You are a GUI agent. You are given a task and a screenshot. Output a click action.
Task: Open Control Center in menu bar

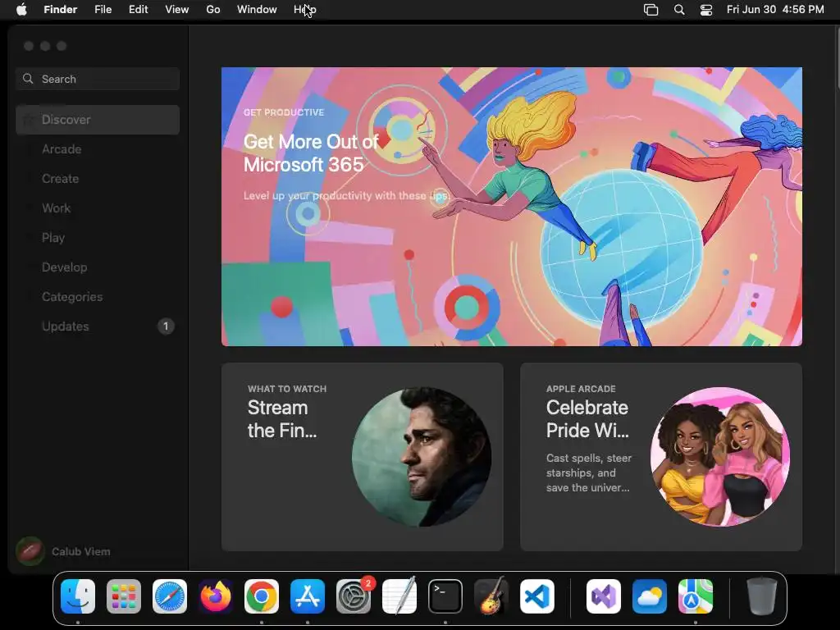click(x=706, y=10)
